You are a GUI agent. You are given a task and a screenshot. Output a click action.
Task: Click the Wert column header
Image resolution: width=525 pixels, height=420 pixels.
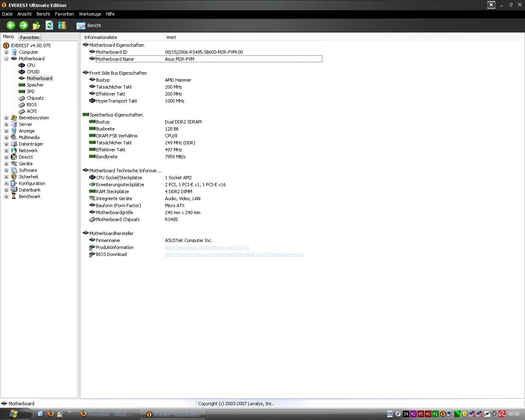[243, 37]
